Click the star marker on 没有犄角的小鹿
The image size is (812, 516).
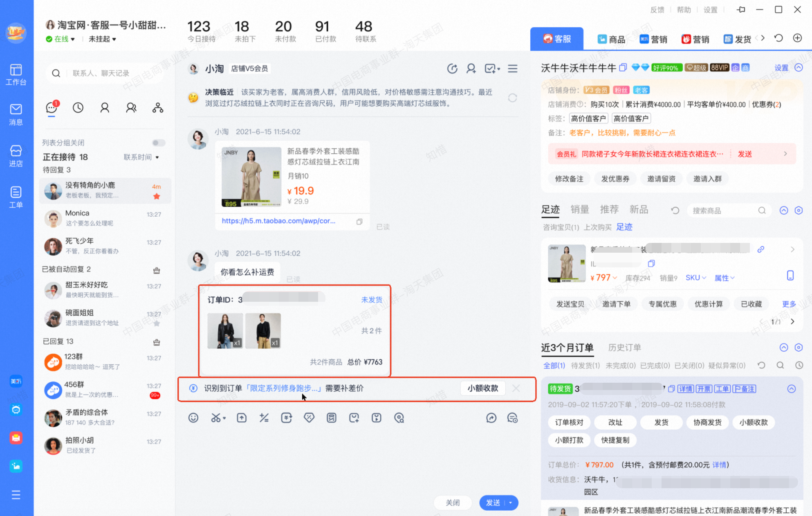[x=157, y=196]
